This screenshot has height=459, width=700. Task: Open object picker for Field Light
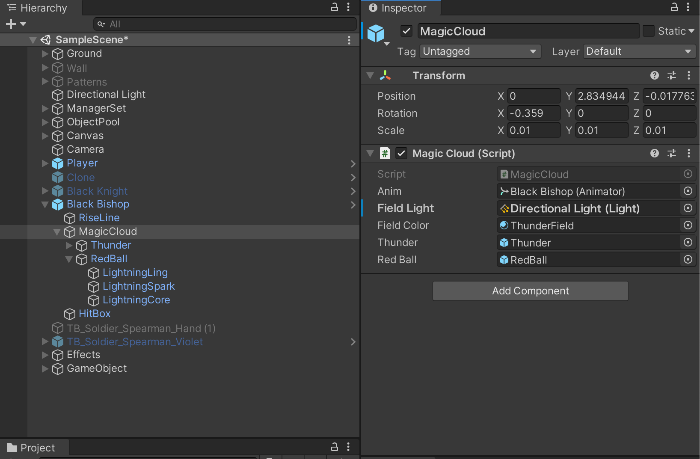click(688, 209)
